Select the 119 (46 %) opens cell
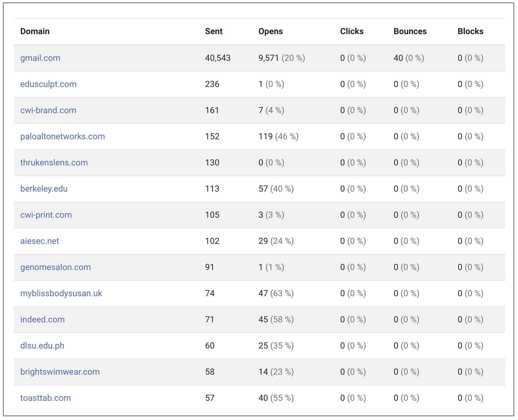 click(x=278, y=136)
